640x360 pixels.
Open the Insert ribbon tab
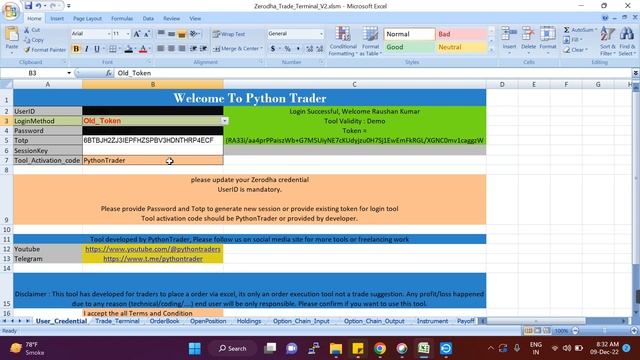point(57,18)
